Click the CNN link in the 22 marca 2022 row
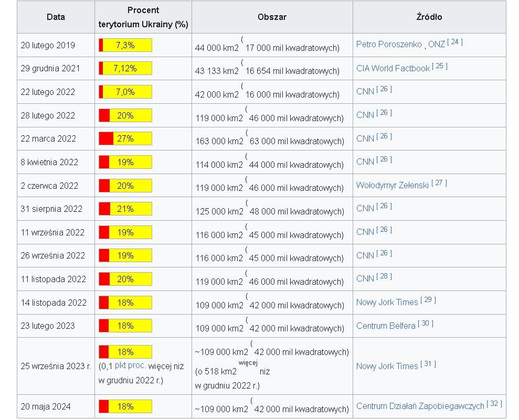519x420 pixels. pos(365,138)
